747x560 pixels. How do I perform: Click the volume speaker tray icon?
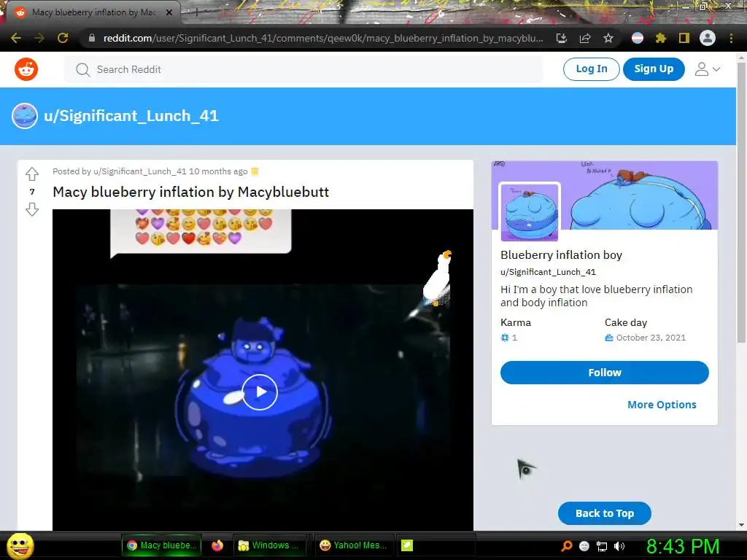click(619, 546)
